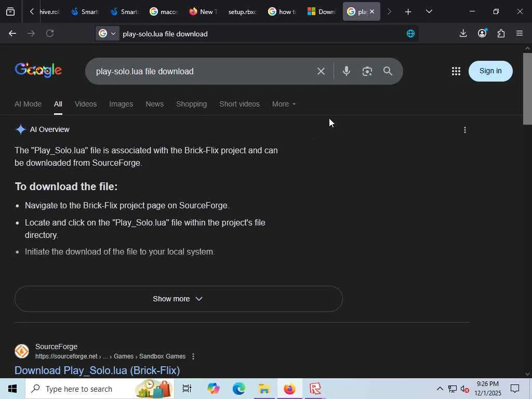Switch to the hive.rol tab

tap(50, 12)
